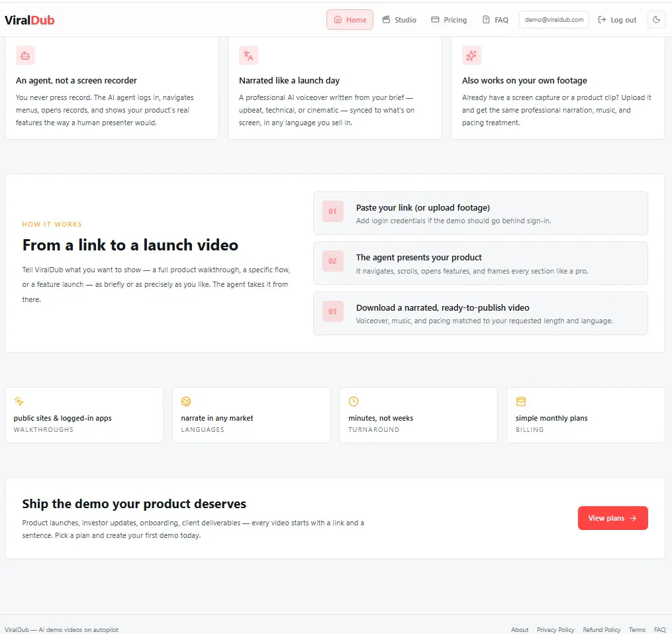Screen dimensions: 672x634
Task: Click 'Ship the demo your product deserves' heading
Action: coord(134,503)
